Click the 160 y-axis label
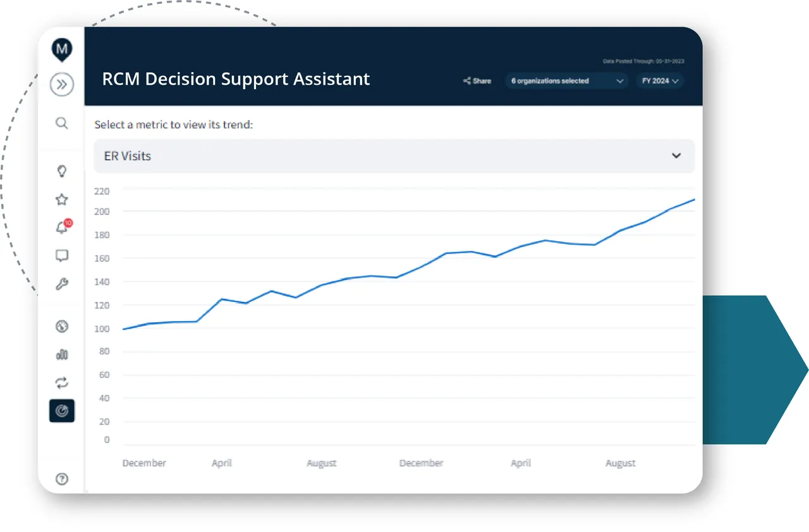Image resolution: width=809 pixels, height=532 pixels. 102,258
